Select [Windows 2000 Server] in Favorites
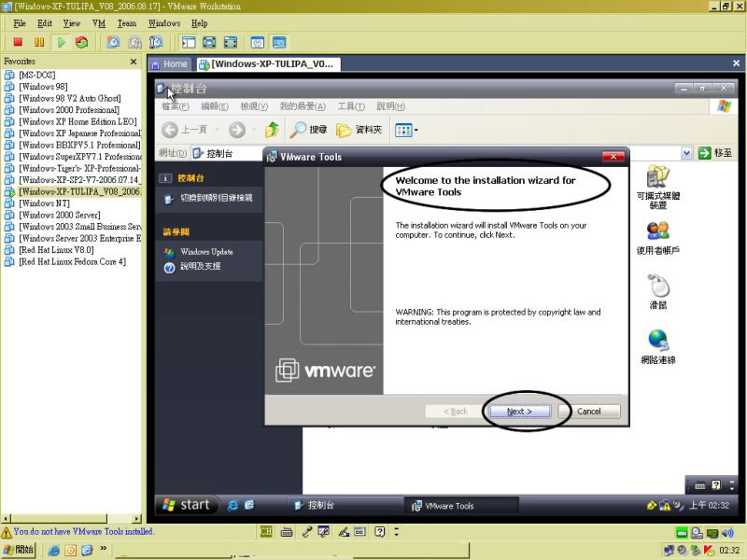Screen dimensions: 747x560 pyautogui.click(x=60, y=216)
